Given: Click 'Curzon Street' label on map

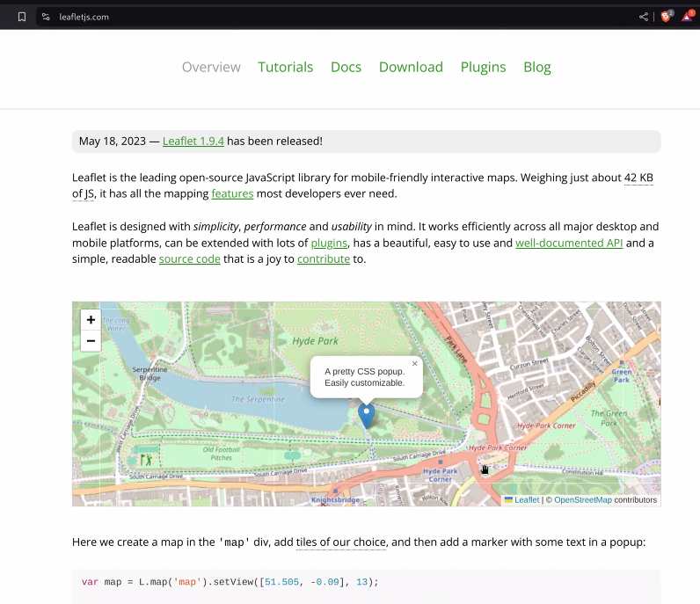Looking at the screenshot, I should coord(529,363).
